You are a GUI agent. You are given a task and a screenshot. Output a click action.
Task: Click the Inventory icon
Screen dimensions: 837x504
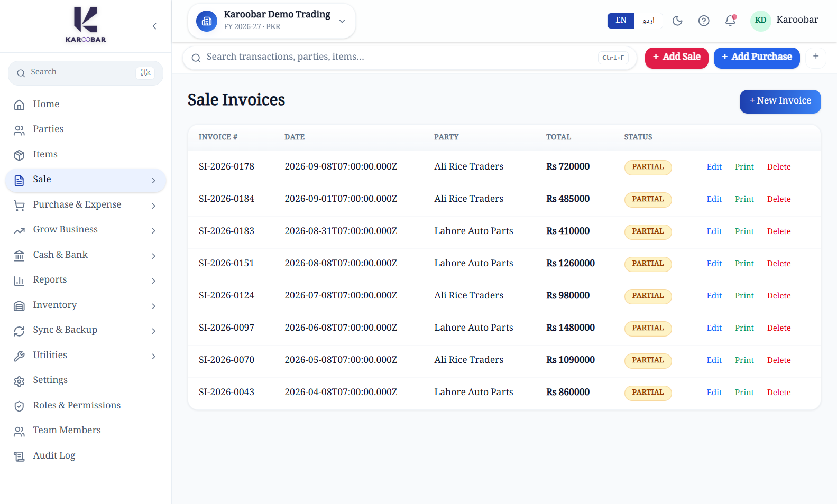(x=19, y=305)
